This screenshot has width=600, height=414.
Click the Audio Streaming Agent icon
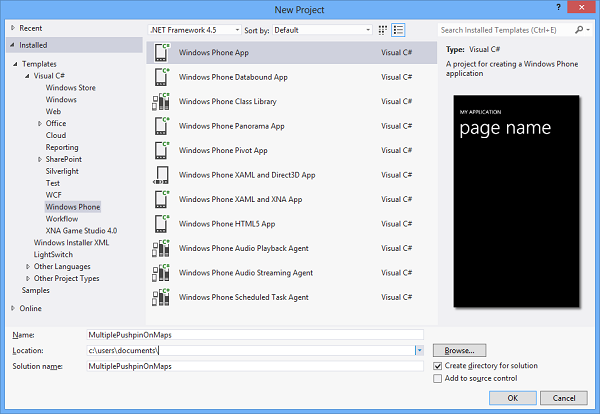click(x=161, y=273)
